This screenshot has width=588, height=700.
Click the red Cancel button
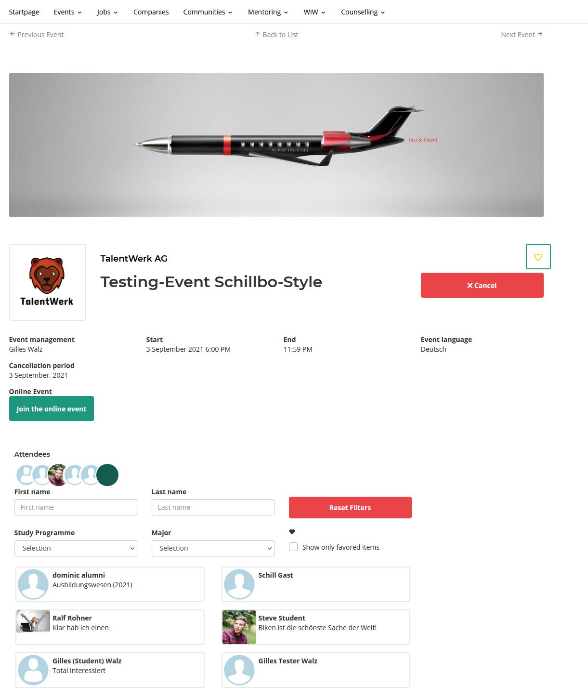pyautogui.click(x=482, y=285)
